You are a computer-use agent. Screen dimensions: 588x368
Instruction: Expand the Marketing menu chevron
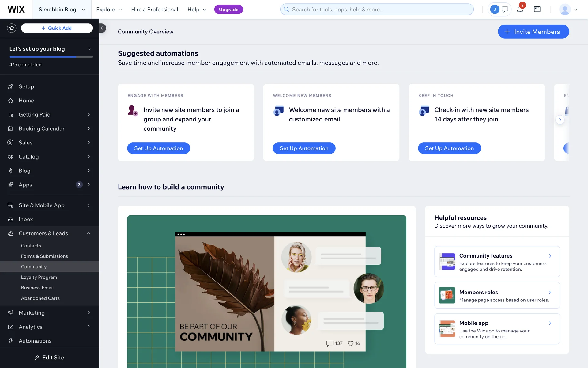89,313
